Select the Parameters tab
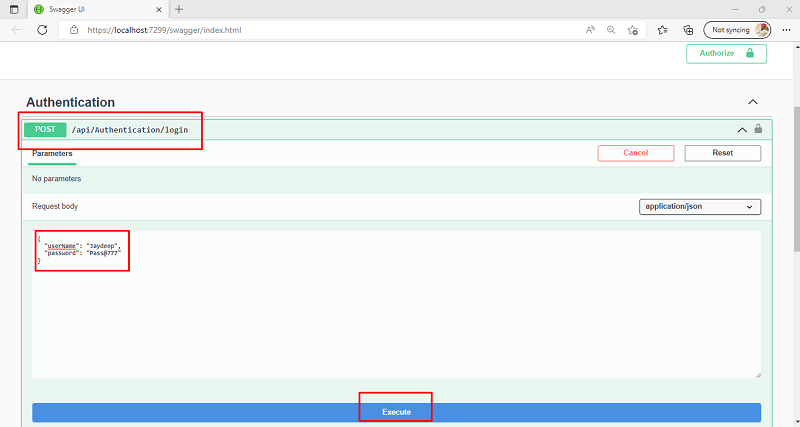This screenshot has height=427, width=800. tap(52, 154)
